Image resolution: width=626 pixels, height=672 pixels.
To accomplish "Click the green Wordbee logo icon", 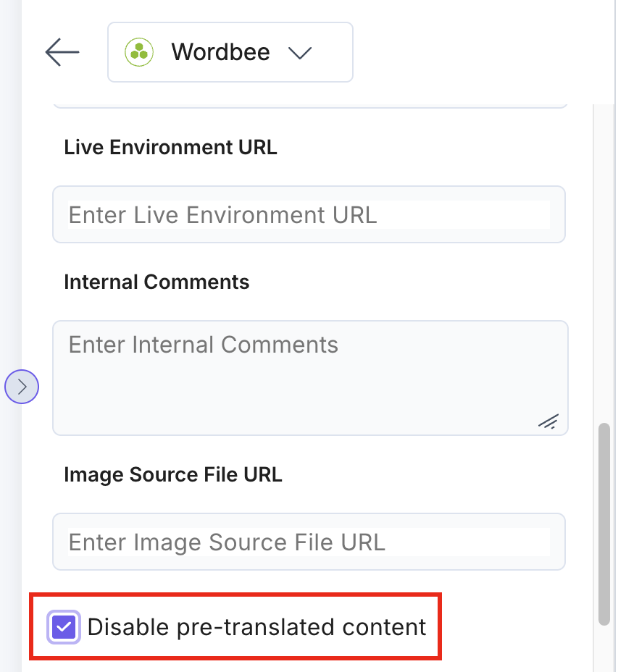I will tap(139, 52).
